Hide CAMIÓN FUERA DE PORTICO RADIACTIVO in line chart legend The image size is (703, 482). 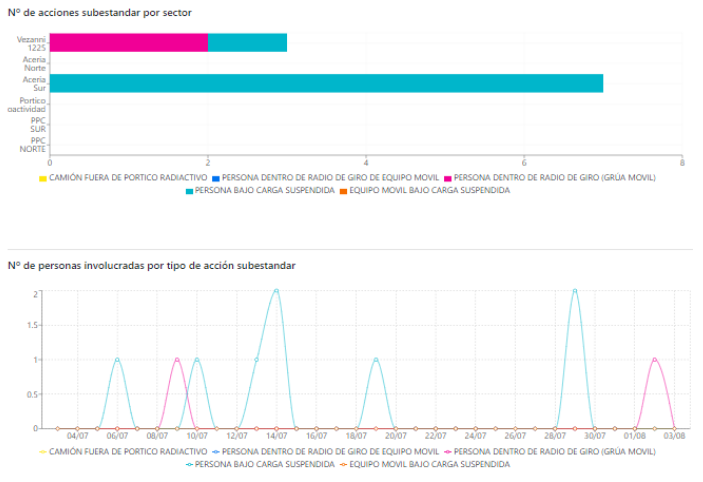click(122, 452)
